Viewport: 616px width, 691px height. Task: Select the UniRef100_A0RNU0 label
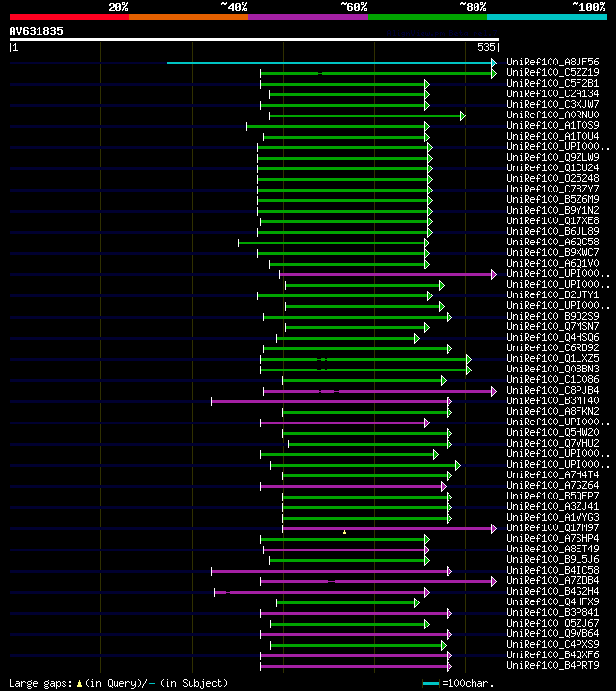[x=552, y=115]
